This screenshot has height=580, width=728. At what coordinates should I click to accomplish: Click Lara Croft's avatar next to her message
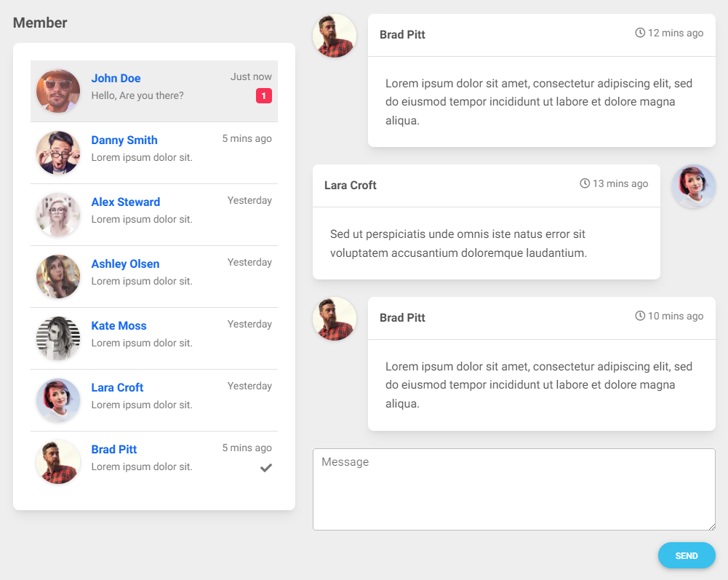pyautogui.click(x=693, y=186)
